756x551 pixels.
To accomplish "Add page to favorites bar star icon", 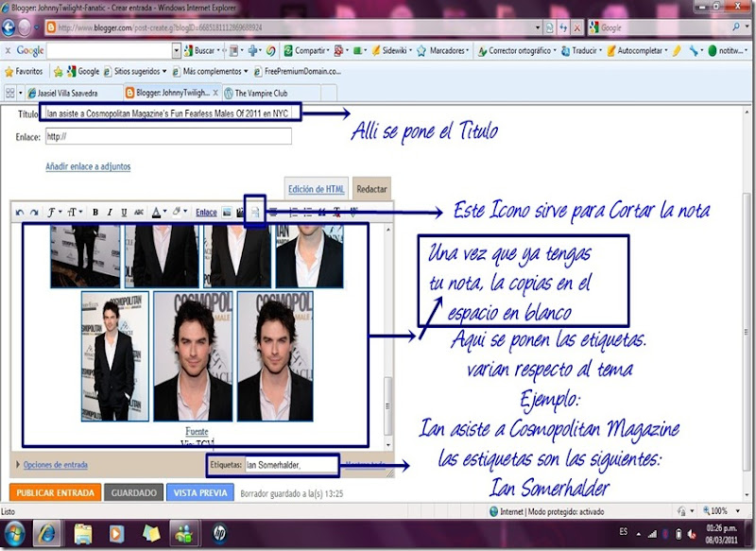I will [59, 72].
